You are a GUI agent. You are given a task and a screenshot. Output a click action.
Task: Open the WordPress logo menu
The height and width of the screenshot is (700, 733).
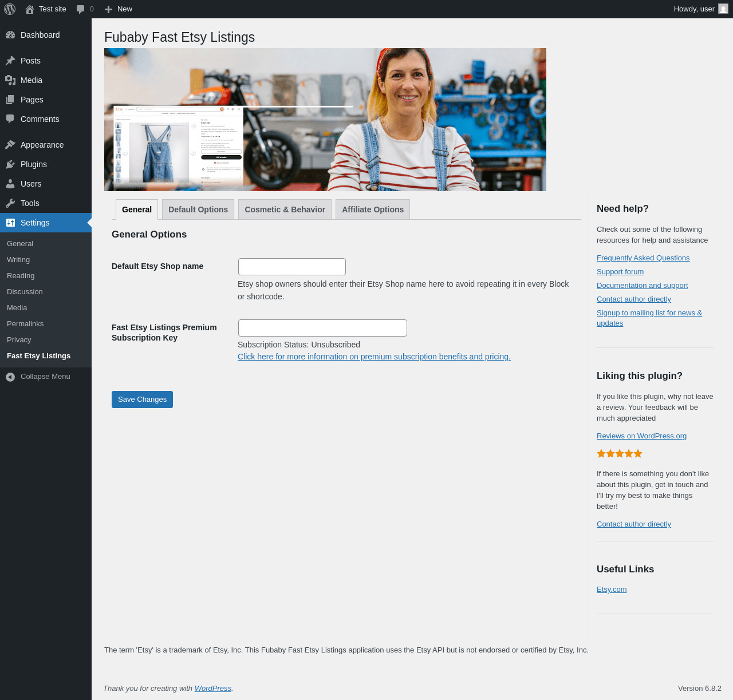[x=10, y=9]
